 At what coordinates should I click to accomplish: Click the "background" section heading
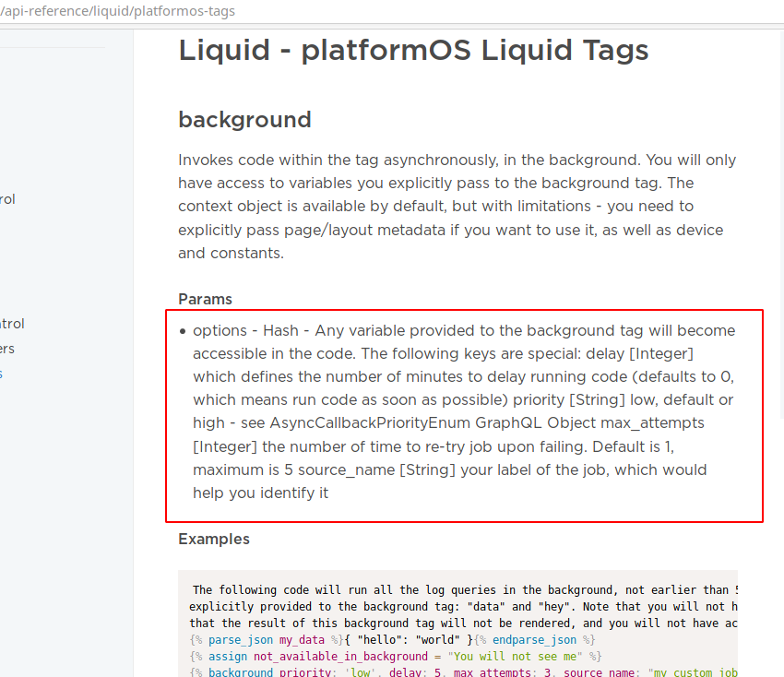coord(244,120)
